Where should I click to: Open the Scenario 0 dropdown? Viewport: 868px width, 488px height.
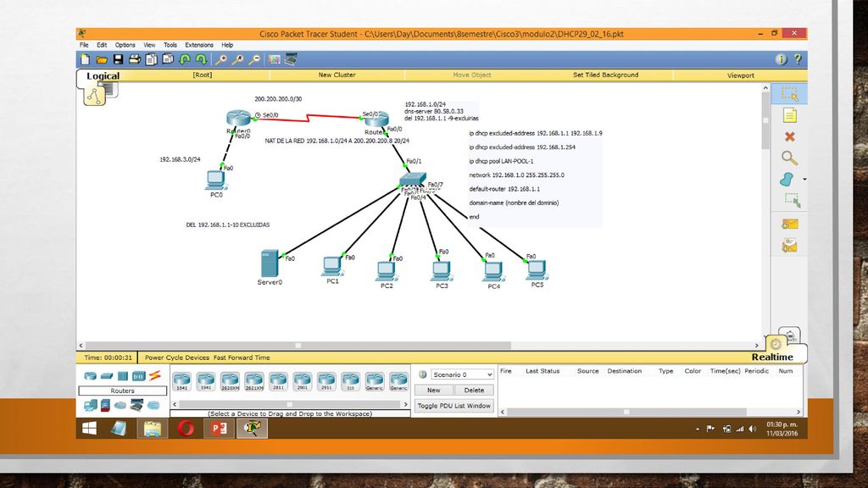pos(462,374)
